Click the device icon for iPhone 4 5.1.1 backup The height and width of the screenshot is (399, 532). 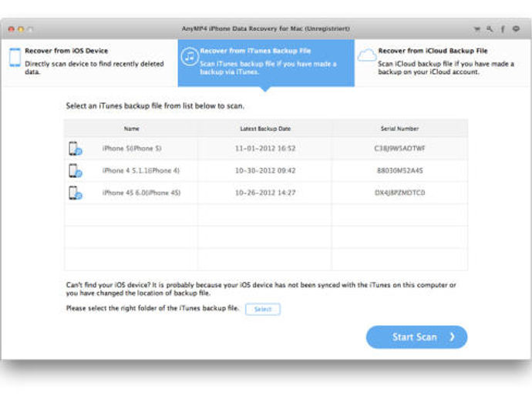click(75, 170)
